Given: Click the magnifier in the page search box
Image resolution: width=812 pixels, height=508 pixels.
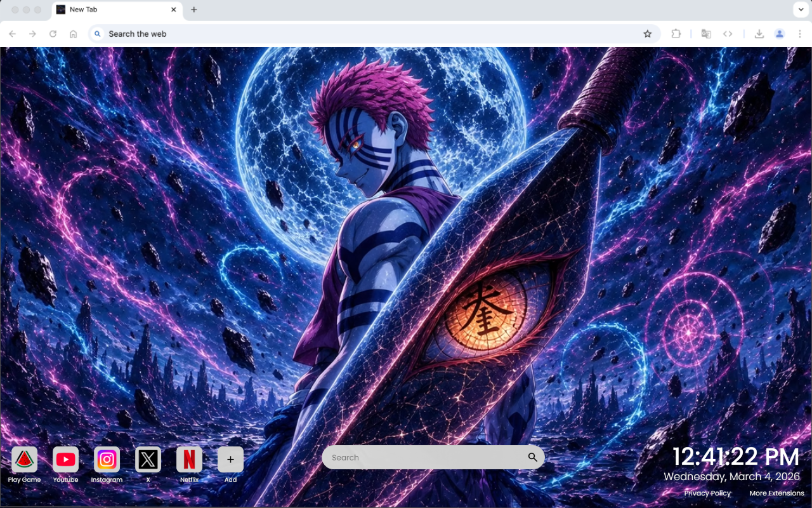Looking at the screenshot, I should coord(532,457).
